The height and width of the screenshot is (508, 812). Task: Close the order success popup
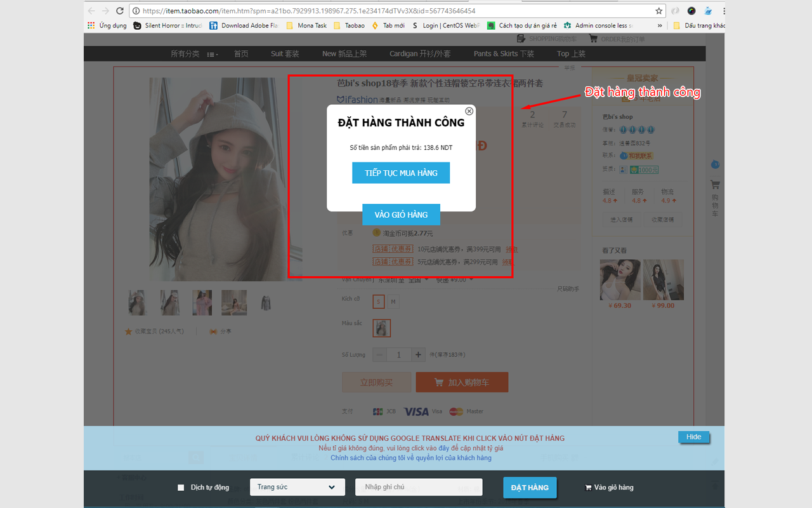pyautogui.click(x=469, y=111)
